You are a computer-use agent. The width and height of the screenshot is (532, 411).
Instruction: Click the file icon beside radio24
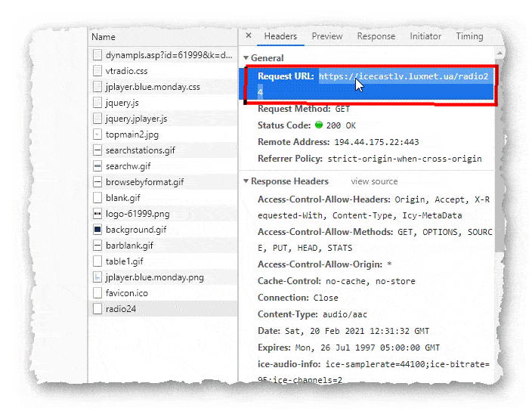click(97, 309)
